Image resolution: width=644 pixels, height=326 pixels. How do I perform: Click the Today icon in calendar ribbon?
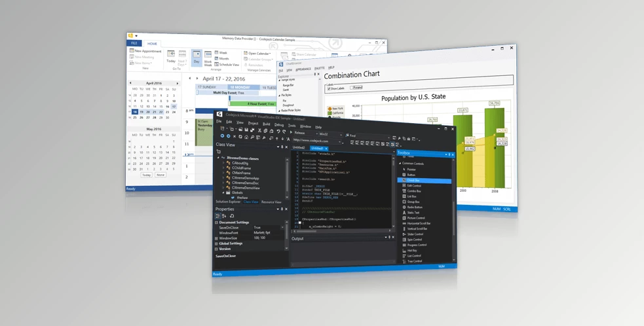(x=171, y=54)
